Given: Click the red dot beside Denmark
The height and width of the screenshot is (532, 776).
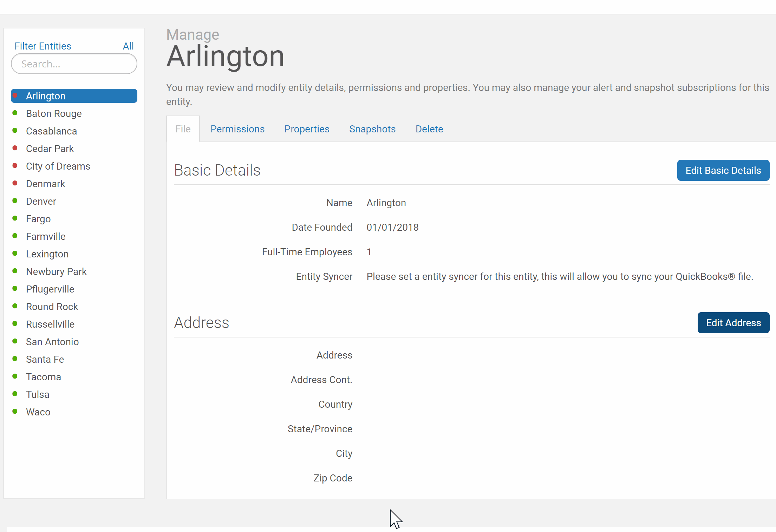Looking at the screenshot, I should [17, 183].
